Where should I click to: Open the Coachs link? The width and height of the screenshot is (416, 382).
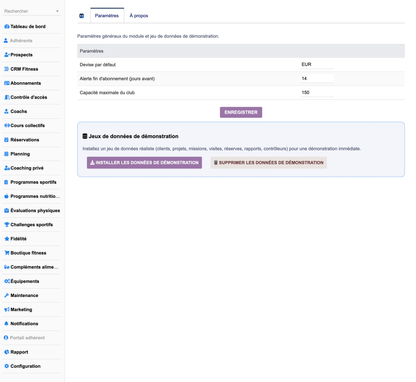click(19, 111)
